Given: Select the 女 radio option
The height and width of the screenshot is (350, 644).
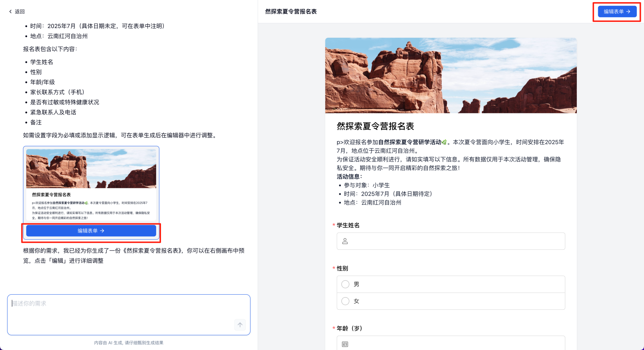Looking at the screenshot, I should click(345, 301).
